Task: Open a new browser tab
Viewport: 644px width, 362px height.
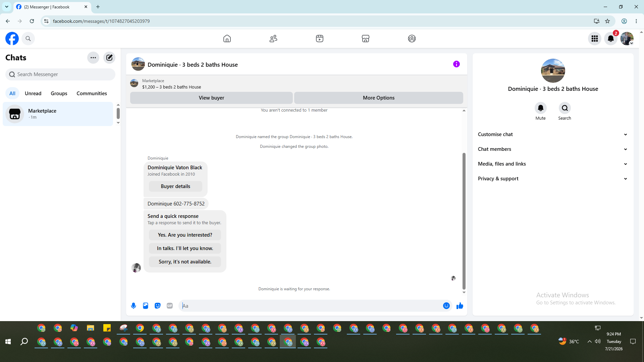Action: 98,7
